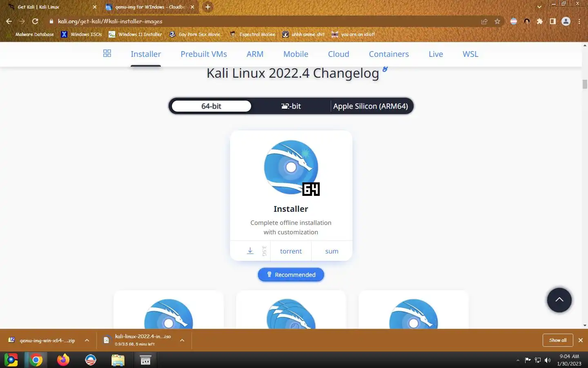Click the scroll-to-top arrow button
Viewport: 588px width, 368px height.
[x=559, y=300]
